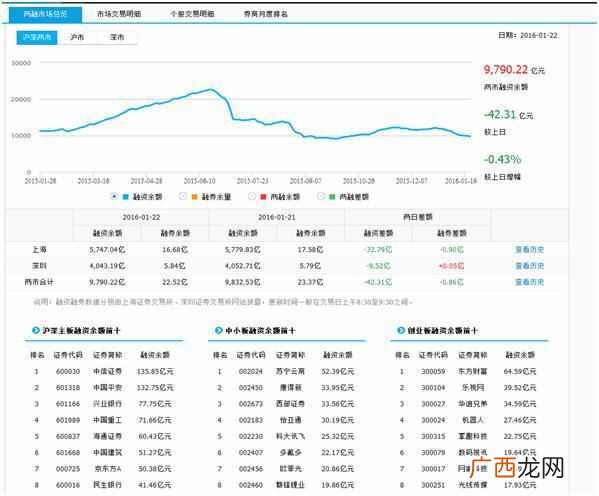The width and height of the screenshot is (599, 496).
Task: Select the 两融差额 chart radio button
Action: (321, 196)
